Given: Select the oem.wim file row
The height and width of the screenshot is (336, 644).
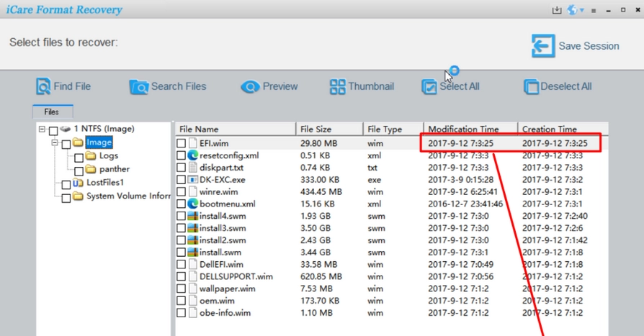Looking at the screenshot, I should (x=391, y=301).
